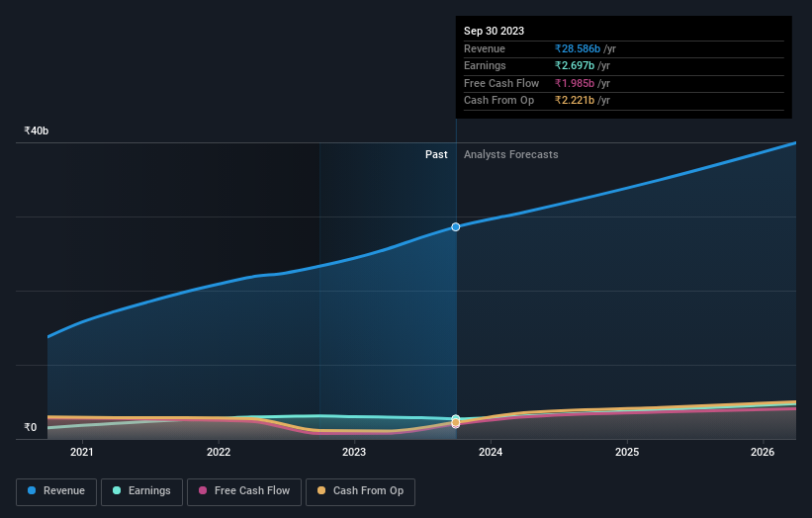Click the 2021 x-axis label
Image resolution: width=812 pixels, height=518 pixels.
pos(82,453)
